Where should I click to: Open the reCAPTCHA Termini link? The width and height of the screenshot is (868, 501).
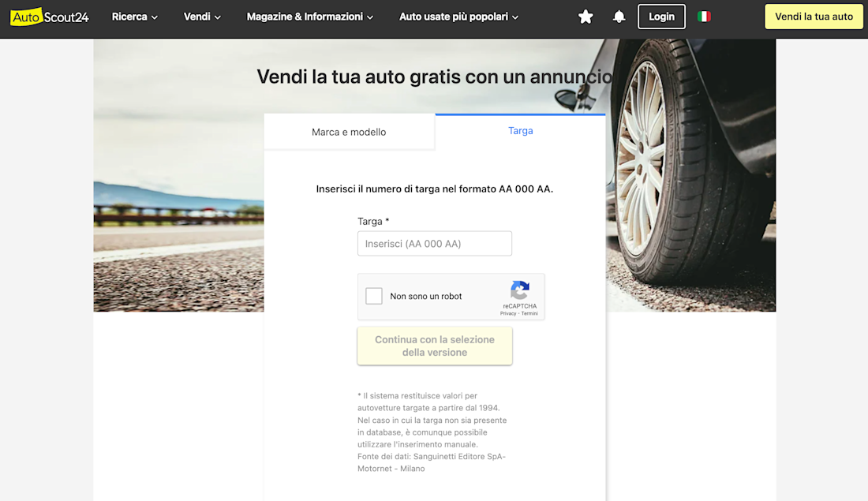[x=529, y=313]
